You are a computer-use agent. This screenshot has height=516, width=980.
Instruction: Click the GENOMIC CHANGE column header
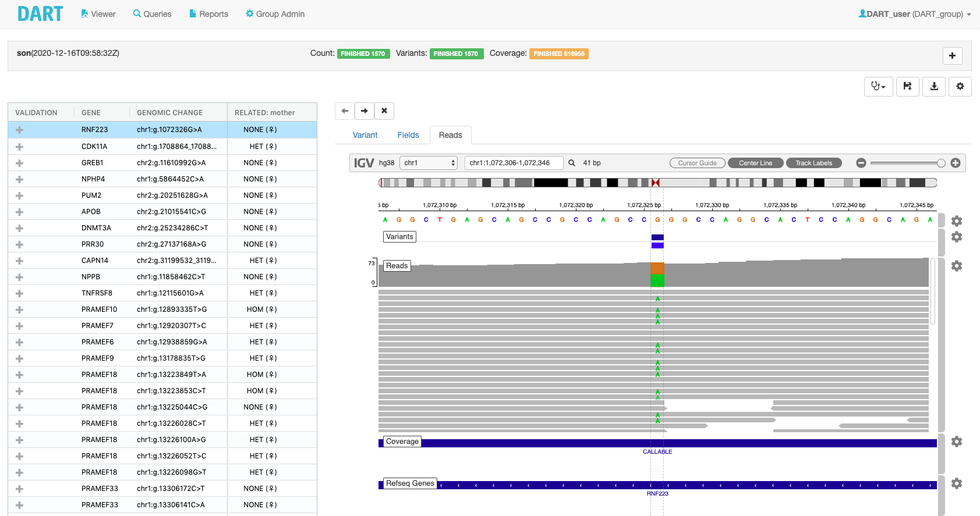(170, 113)
